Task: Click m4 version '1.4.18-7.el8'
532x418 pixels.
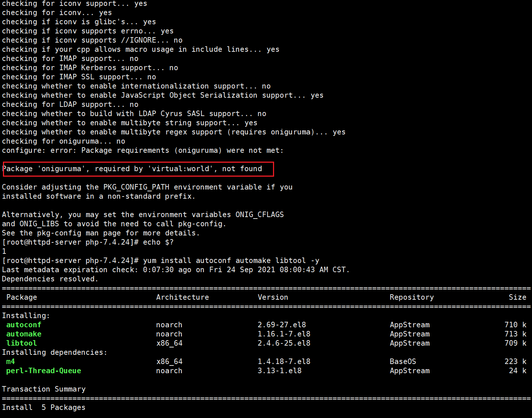Action: [284, 361]
